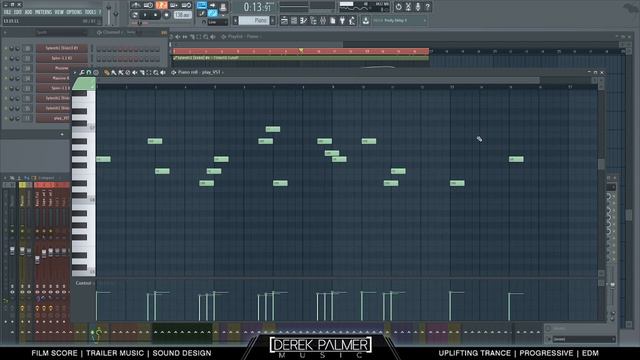Click the arrow icon beside keyboard icon
The image size is (640, 360).
click(213, 5)
